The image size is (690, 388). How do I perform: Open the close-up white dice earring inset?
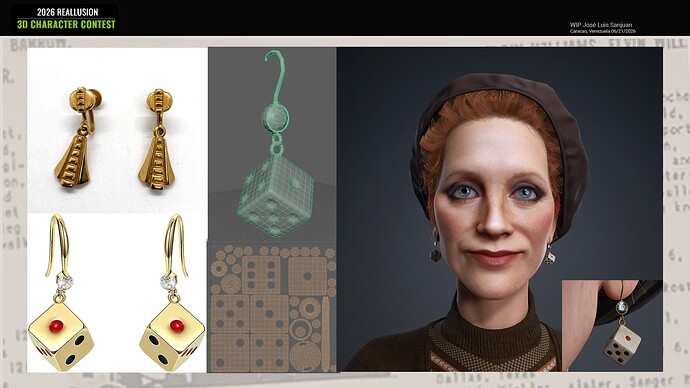612,326
